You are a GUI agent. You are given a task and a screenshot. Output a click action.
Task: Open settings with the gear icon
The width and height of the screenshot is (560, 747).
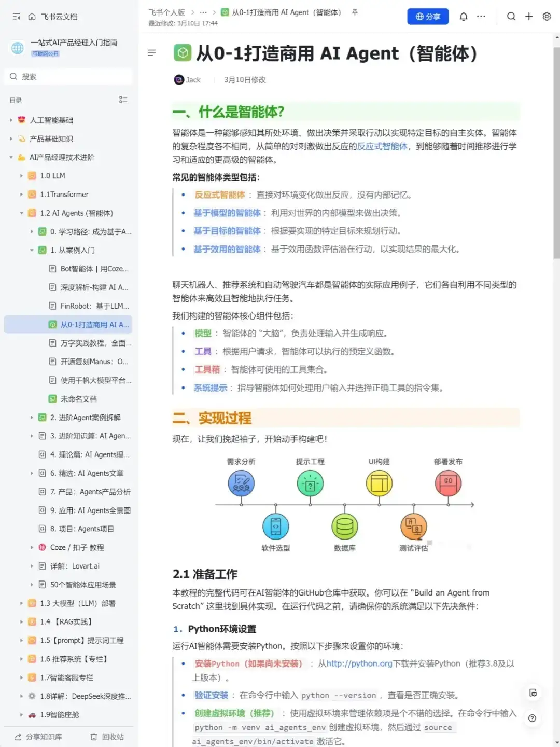coord(546,16)
